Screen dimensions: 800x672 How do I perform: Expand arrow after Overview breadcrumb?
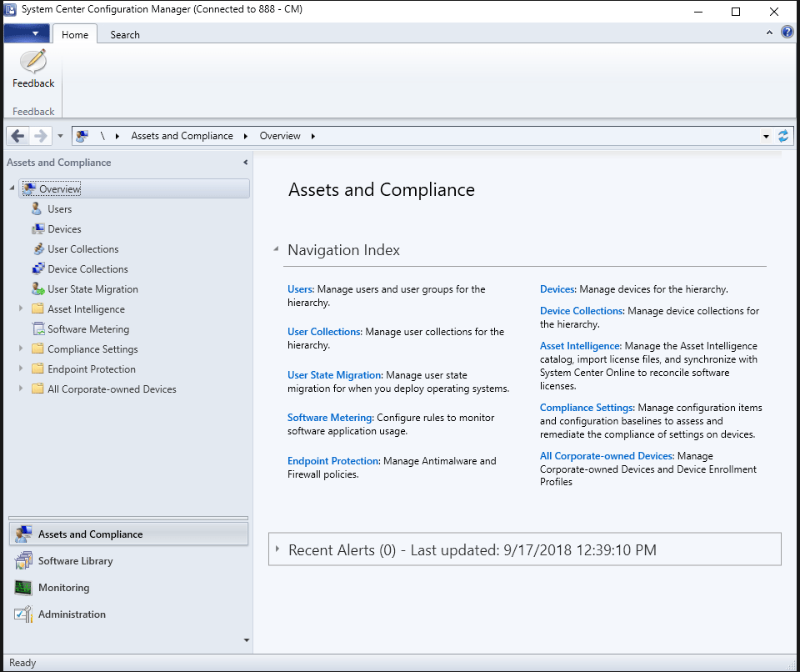coord(312,136)
